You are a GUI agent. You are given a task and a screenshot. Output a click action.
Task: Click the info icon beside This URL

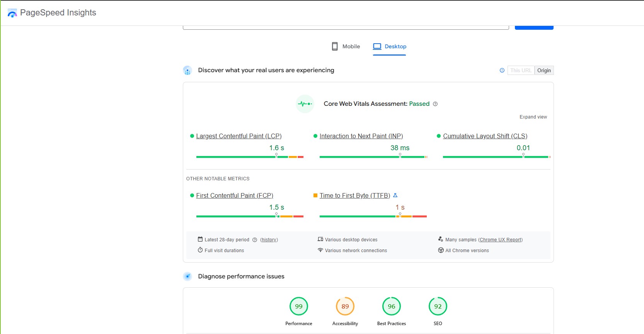coord(502,70)
